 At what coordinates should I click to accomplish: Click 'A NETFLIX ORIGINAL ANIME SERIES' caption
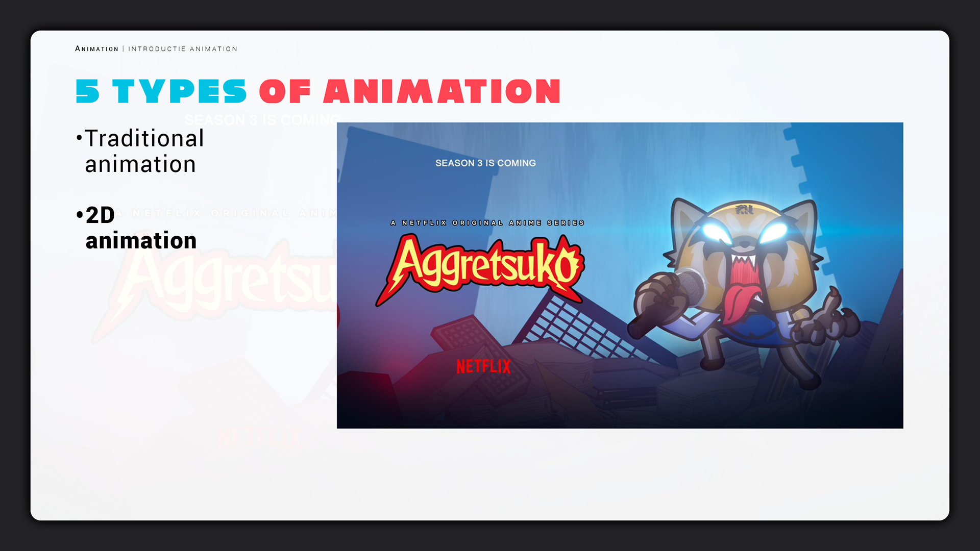tap(487, 223)
